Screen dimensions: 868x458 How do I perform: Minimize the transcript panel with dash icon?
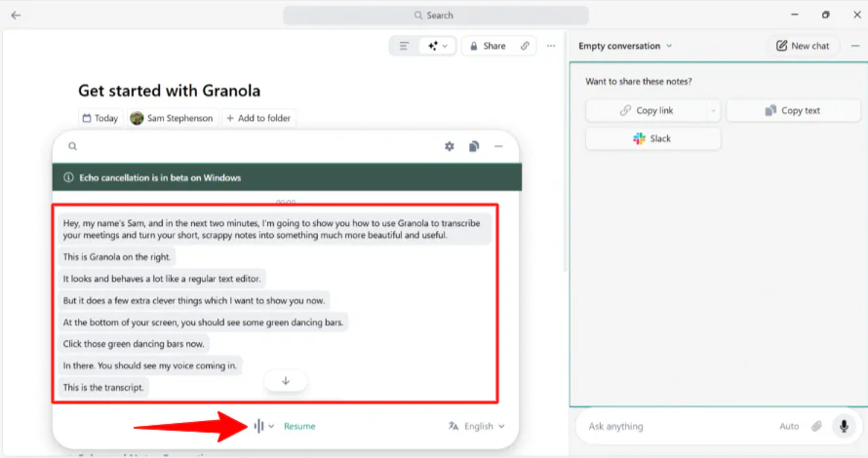click(498, 146)
